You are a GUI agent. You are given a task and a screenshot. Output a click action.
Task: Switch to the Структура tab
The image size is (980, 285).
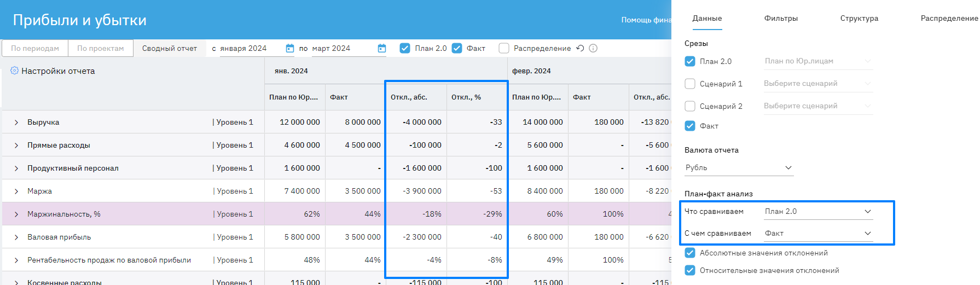859,18
